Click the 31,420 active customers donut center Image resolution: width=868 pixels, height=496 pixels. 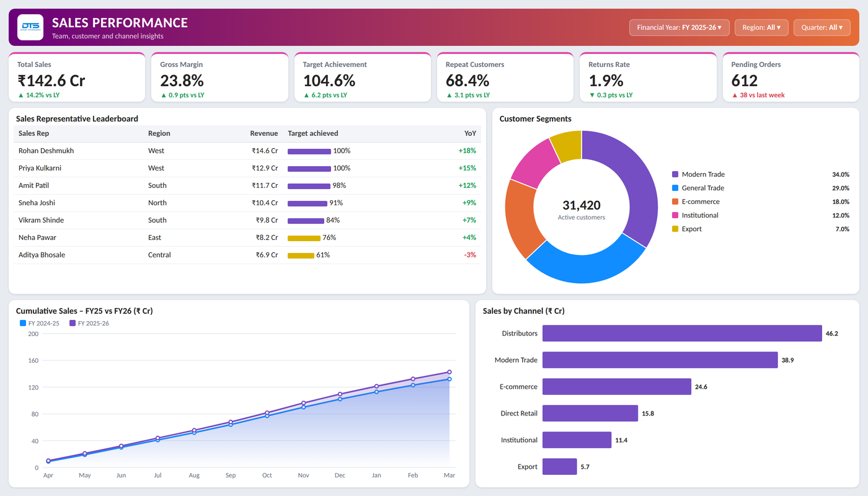[582, 205]
